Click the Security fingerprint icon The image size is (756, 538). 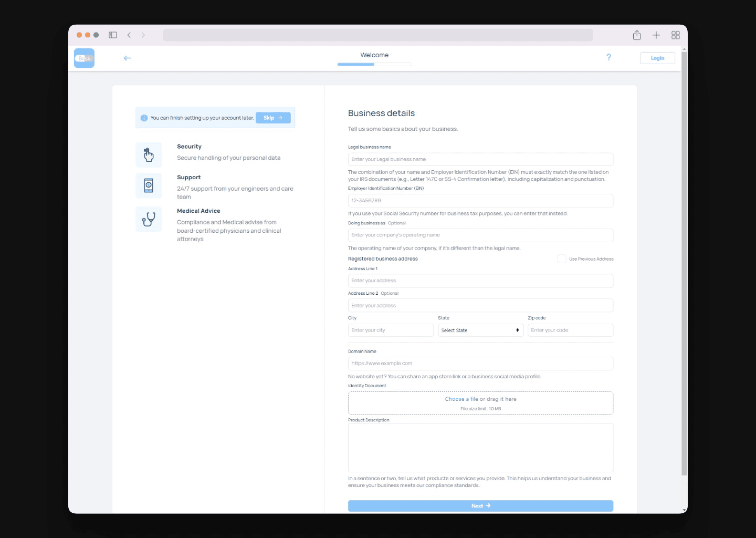(x=149, y=154)
